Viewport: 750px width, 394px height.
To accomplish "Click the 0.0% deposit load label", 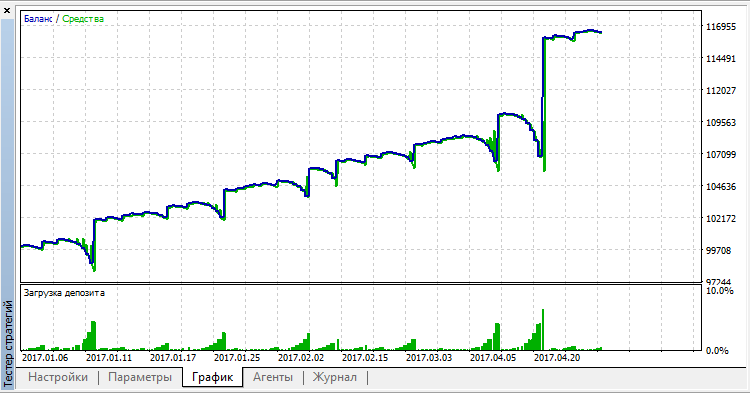I will coord(717,351).
